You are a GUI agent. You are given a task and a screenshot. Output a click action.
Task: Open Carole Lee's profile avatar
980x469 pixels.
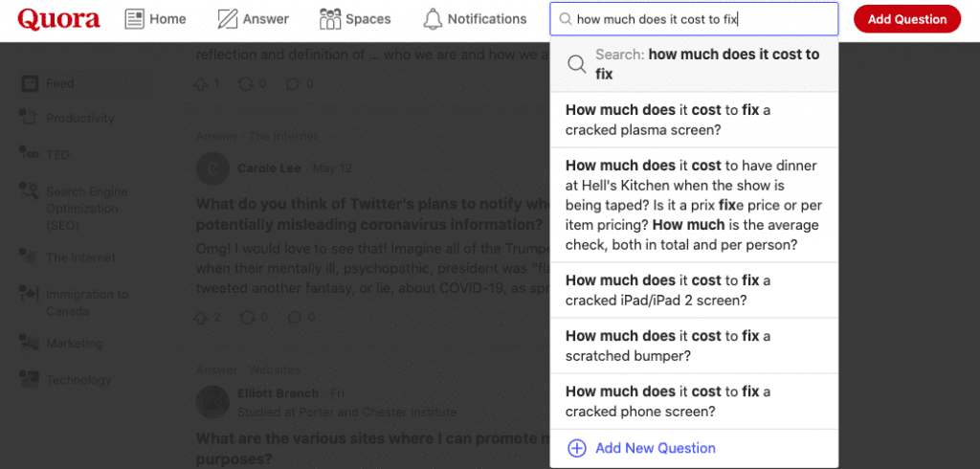tap(212, 168)
